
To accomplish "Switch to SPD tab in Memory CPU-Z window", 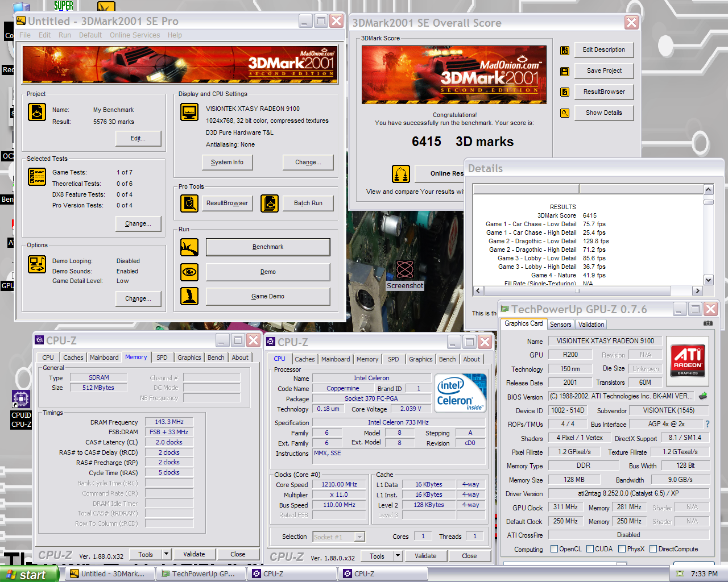I will [162, 357].
